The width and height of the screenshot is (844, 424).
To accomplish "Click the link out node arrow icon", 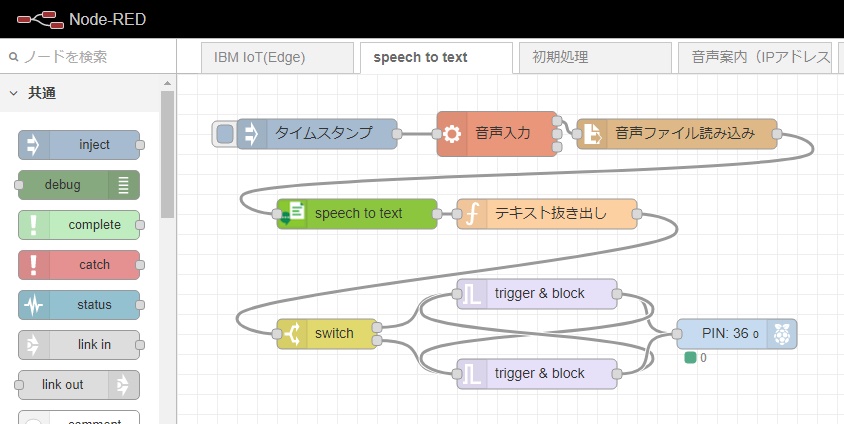I will coord(123,385).
